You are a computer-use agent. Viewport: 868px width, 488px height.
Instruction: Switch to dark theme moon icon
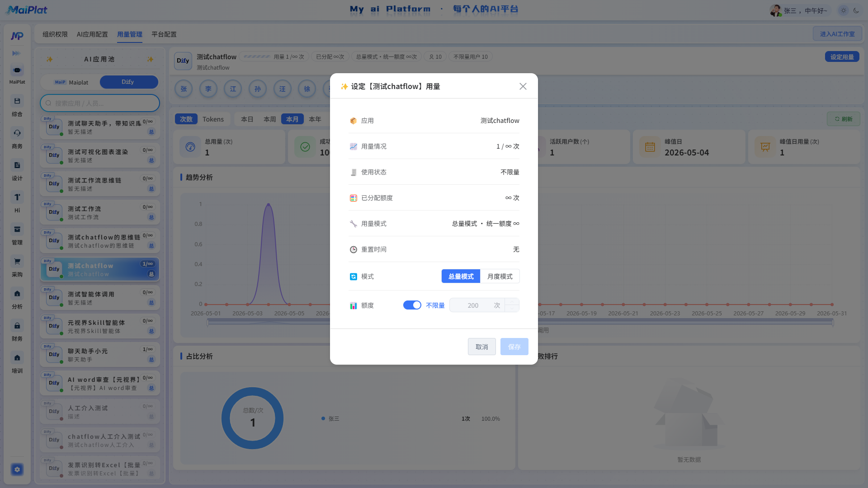click(856, 10)
